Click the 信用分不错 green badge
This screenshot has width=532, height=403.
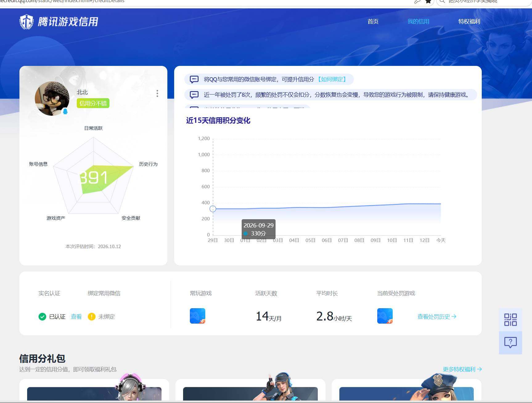(93, 103)
